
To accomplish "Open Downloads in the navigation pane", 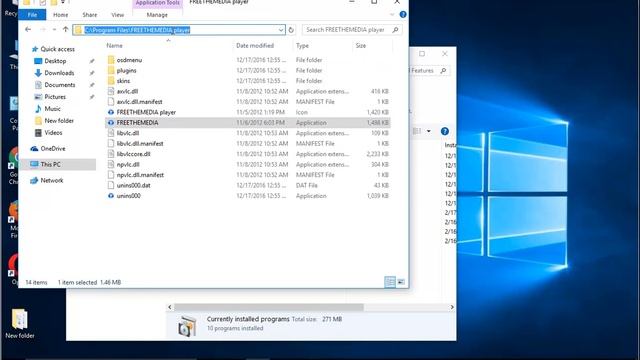I will [59, 73].
